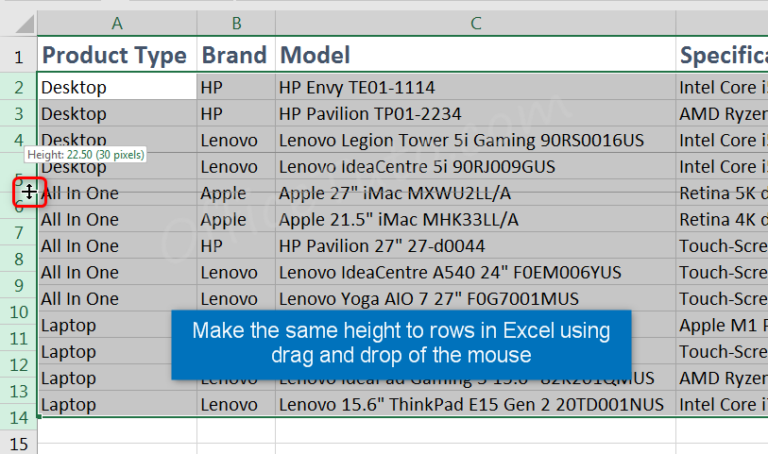The width and height of the screenshot is (768, 454).
Task: Select the HP Pavilion TP01-2234 cell
Action: pyautogui.click(x=474, y=114)
